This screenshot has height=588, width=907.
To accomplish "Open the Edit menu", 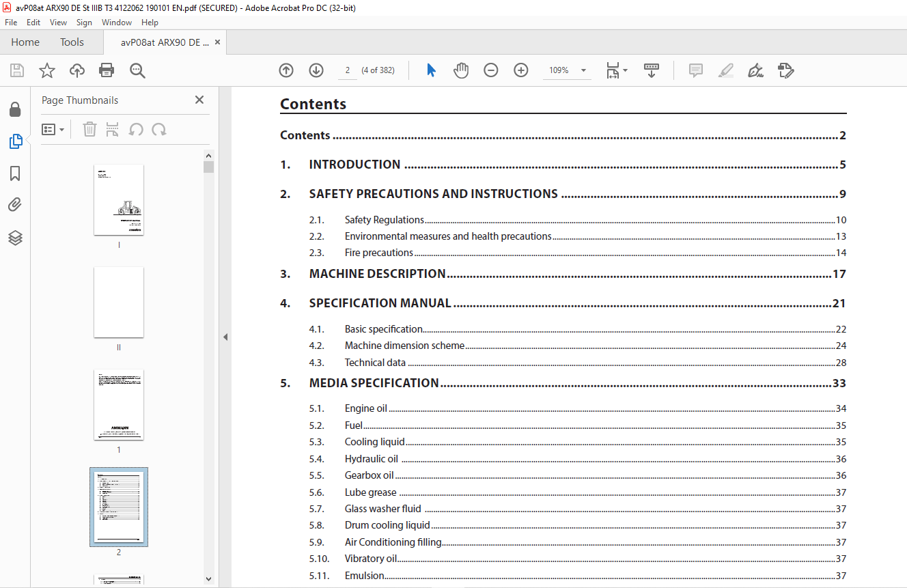I will click(x=33, y=23).
